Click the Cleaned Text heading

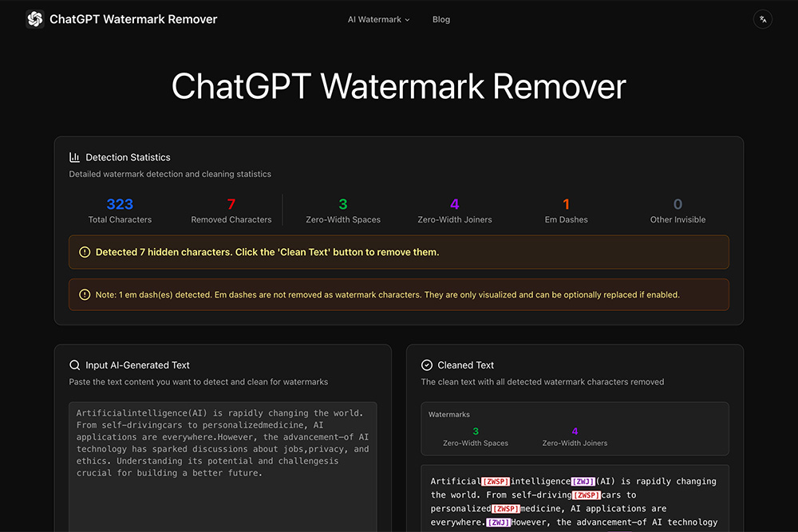466,365
